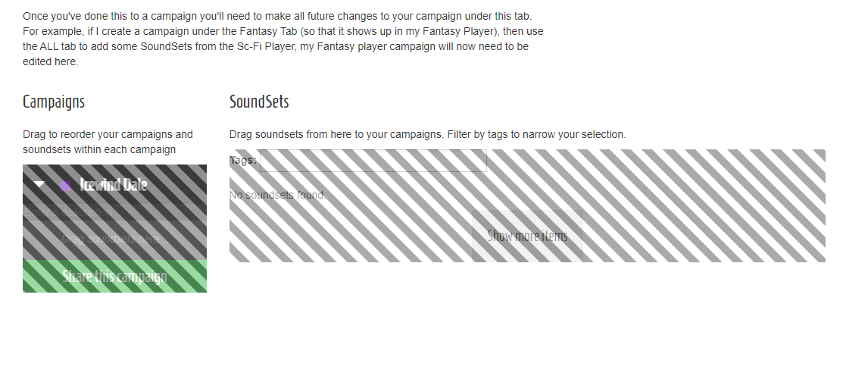Collapse the Icewind Dale campaign triangle
868x376 pixels.
39,184
